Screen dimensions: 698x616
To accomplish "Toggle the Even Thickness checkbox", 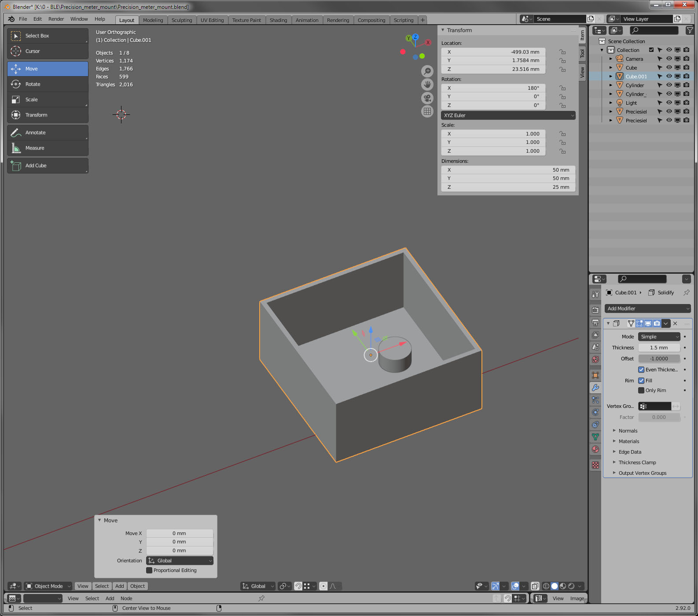I will (x=641, y=370).
